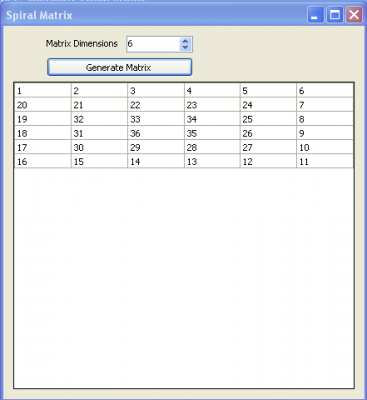
Task: Select the cell showing 11
Action: pyautogui.click(x=325, y=161)
